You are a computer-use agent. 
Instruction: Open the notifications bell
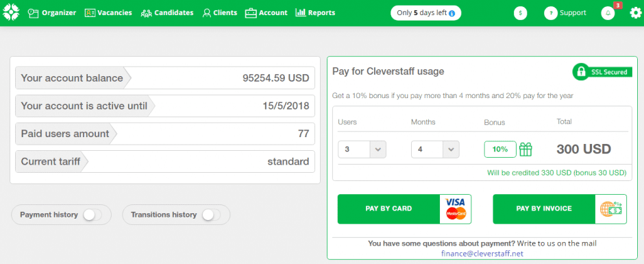click(608, 13)
